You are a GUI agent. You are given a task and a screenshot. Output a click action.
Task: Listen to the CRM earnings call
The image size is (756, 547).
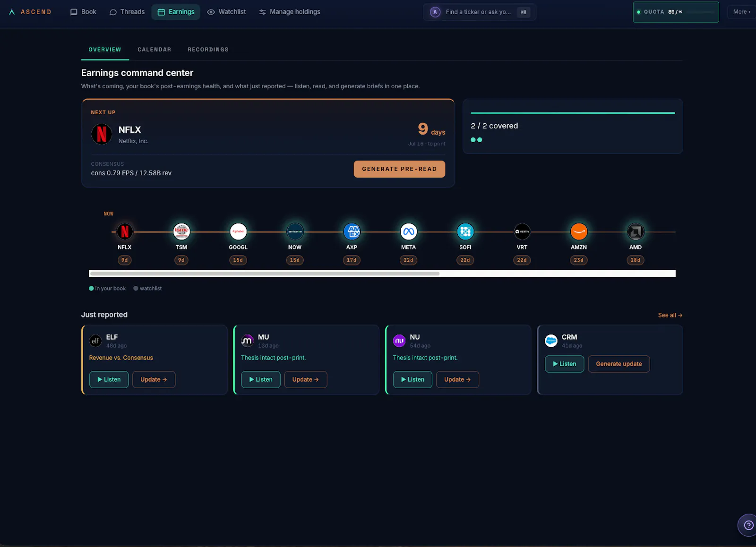click(x=565, y=364)
